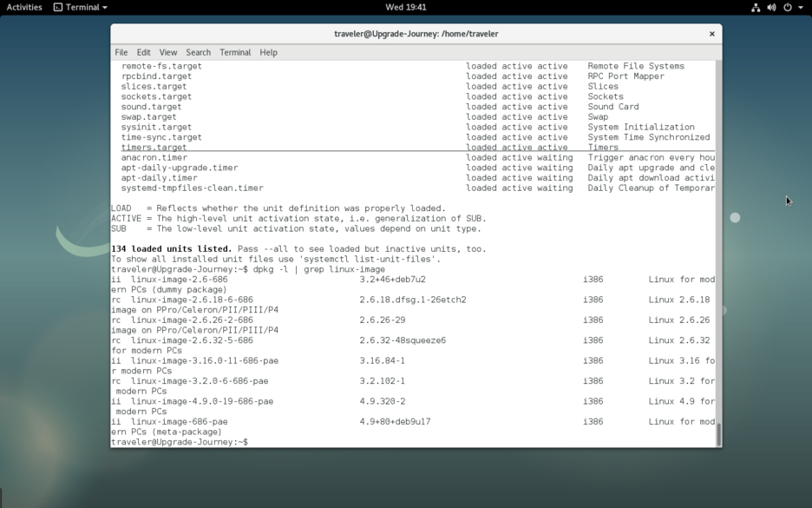Open the View menu
The width and height of the screenshot is (812, 508).
coord(167,52)
